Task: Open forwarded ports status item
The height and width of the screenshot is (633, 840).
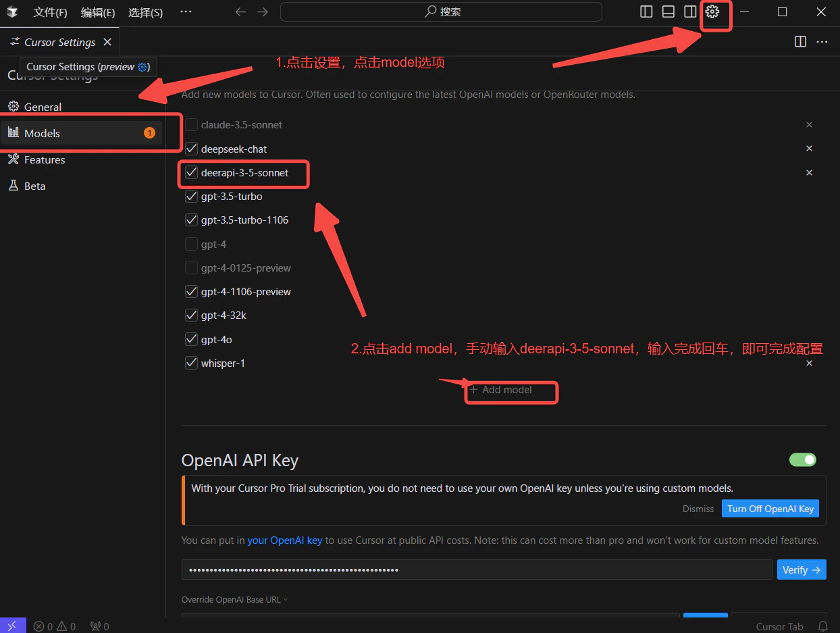Action: tap(99, 626)
